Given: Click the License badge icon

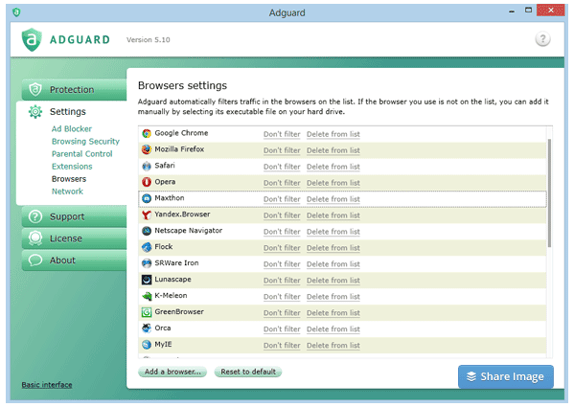Looking at the screenshot, I should click(35, 238).
